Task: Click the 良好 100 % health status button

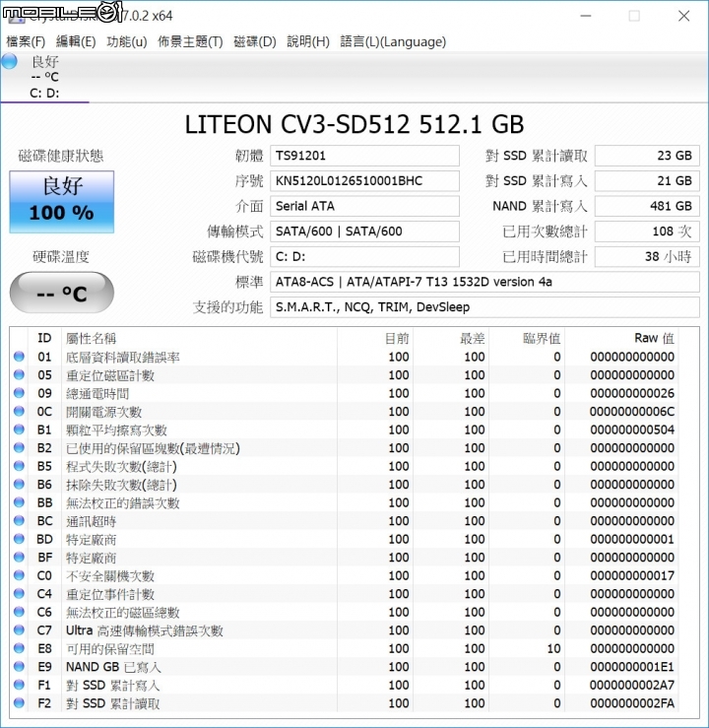Action: 62,202
